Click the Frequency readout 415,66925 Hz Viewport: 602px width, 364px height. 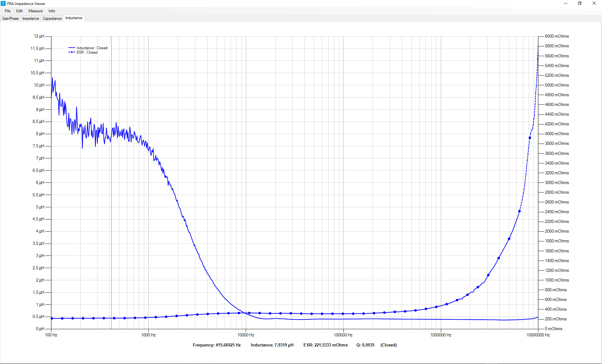point(217,345)
